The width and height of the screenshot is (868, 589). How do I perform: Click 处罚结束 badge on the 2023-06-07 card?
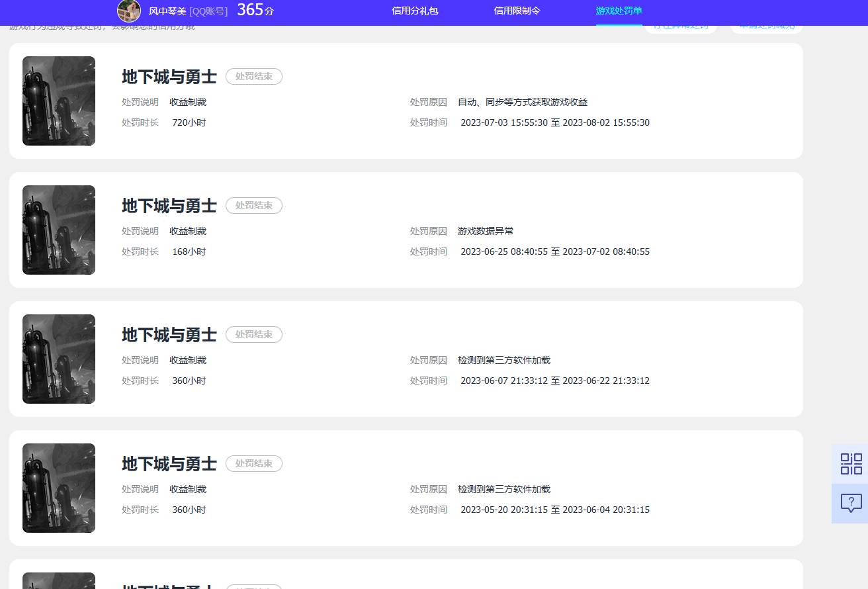point(254,335)
